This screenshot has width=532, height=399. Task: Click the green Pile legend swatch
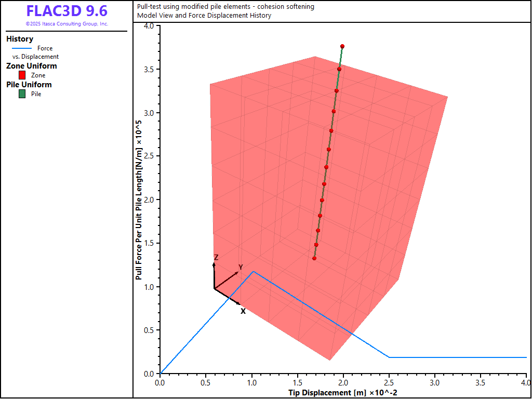(x=22, y=94)
